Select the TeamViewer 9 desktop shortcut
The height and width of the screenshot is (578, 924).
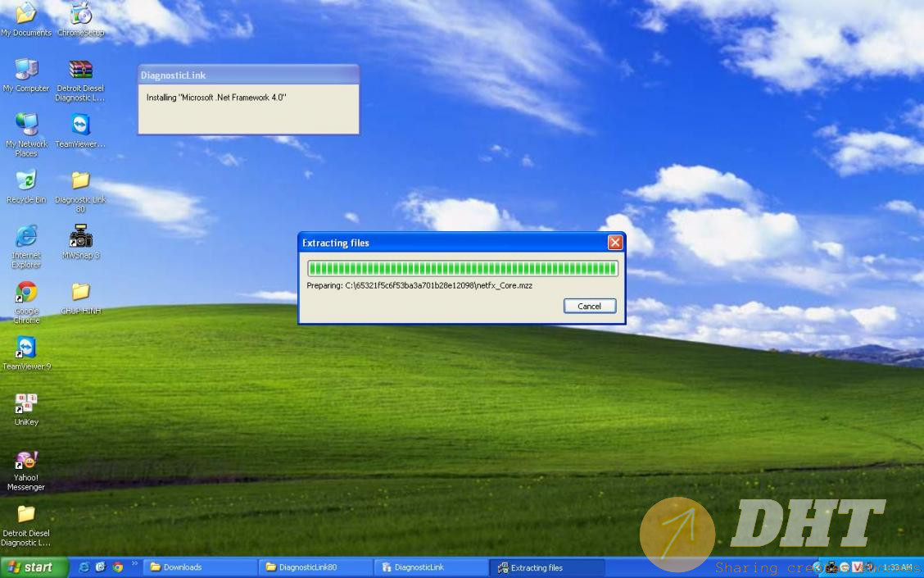pyautogui.click(x=26, y=348)
